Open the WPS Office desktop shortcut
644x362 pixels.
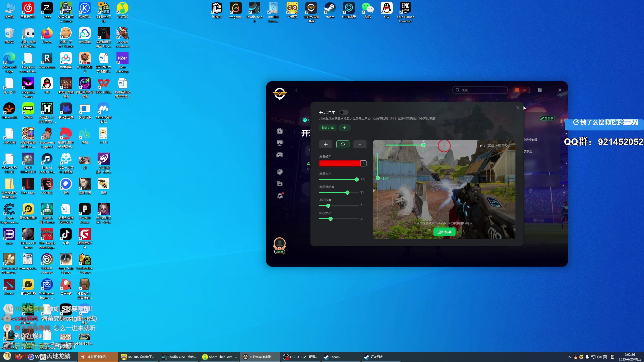(104, 86)
